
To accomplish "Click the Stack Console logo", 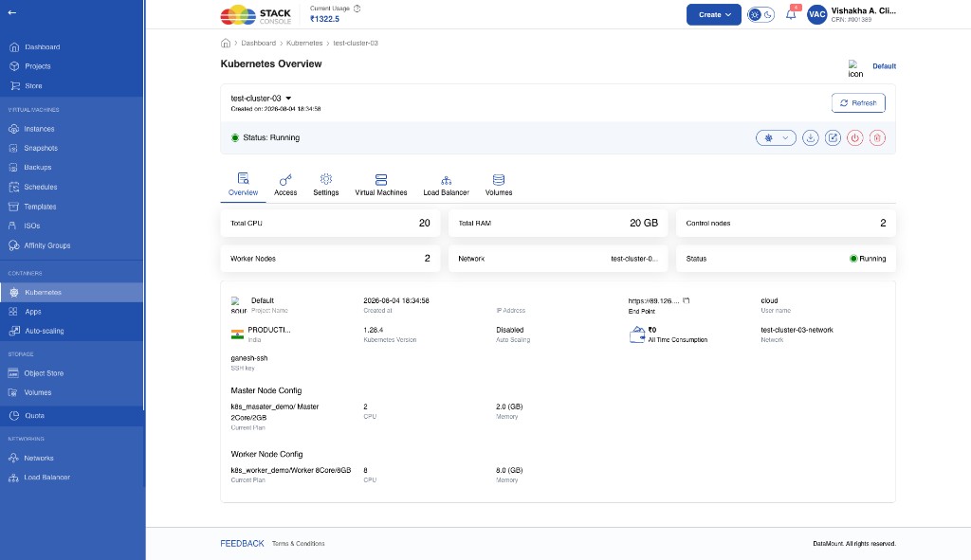I will click(256, 15).
